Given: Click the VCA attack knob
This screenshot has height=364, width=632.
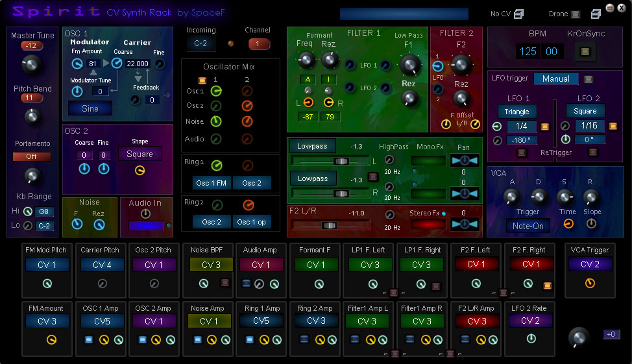Looking at the screenshot, I should coord(512,197).
